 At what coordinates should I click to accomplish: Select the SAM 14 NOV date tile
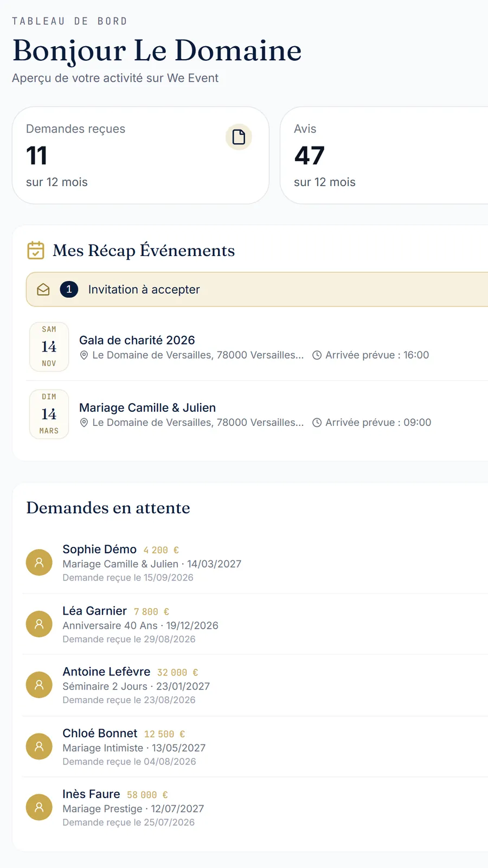(49, 347)
